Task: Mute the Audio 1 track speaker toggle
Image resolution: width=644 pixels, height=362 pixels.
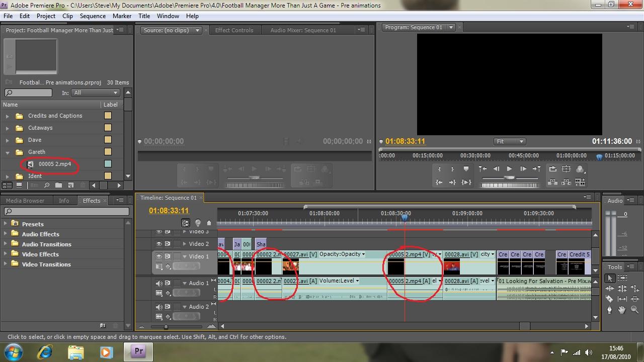Action: pyautogui.click(x=158, y=283)
